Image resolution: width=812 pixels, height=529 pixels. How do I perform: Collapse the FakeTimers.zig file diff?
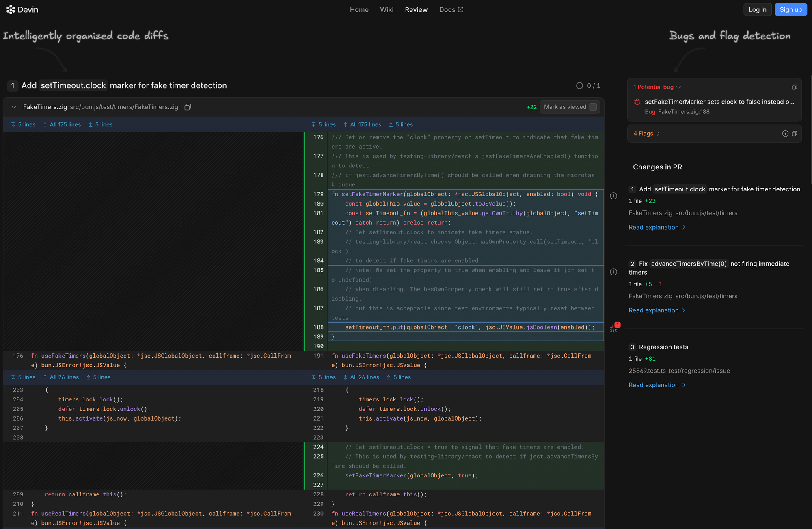point(14,107)
